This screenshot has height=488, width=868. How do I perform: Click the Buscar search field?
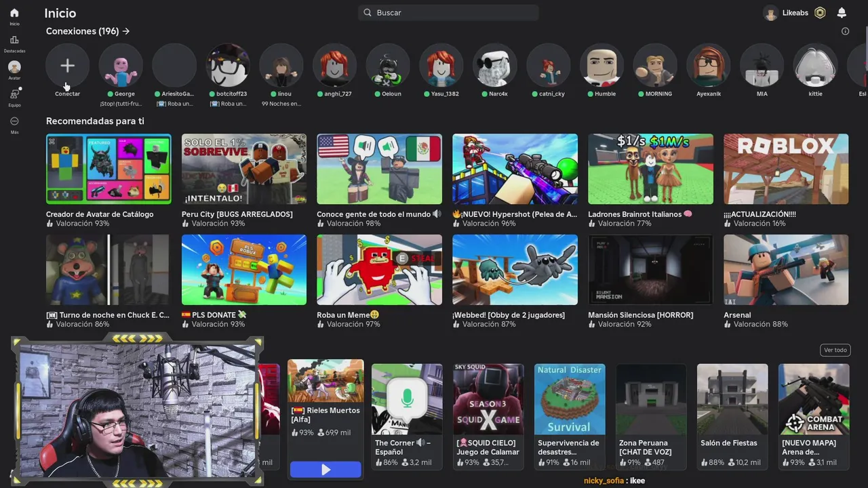tap(448, 13)
